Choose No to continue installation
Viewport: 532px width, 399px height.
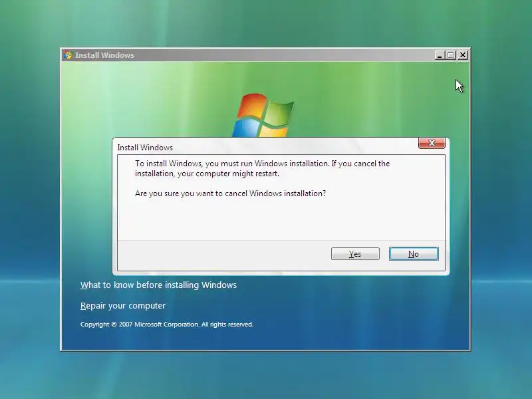pyautogui.click(x=414, y=254)
